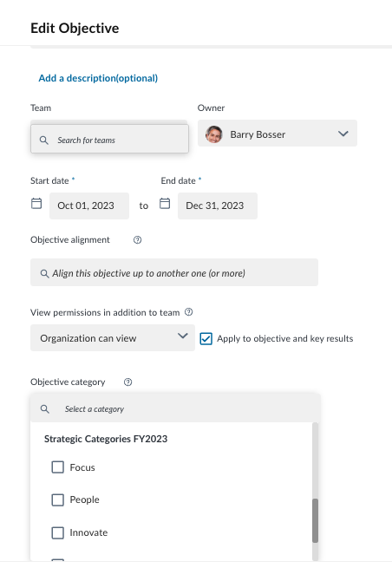This screenshot has height=568, width=392.
Task: Check the Innovate category box
Action: click(57, 532)
